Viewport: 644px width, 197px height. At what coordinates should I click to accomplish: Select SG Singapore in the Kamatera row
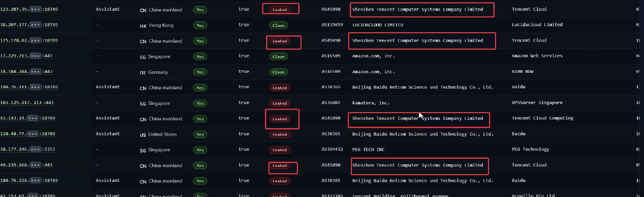pos(155,103)
